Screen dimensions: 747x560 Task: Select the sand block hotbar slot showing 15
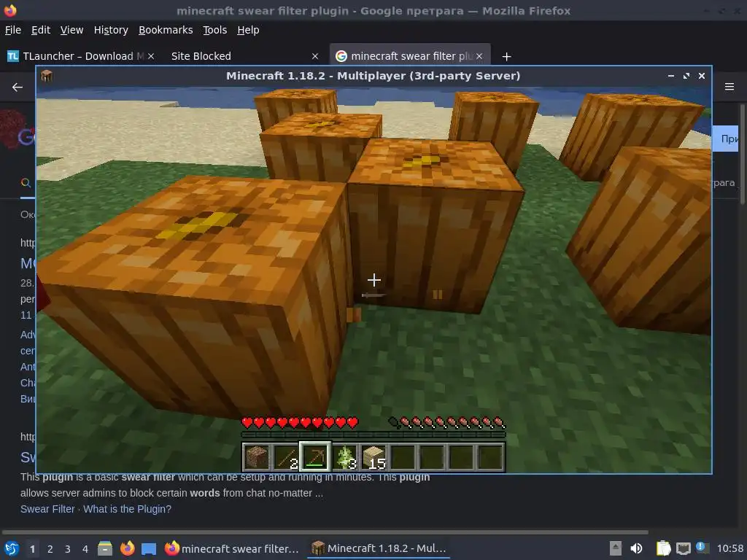(373, 456)
